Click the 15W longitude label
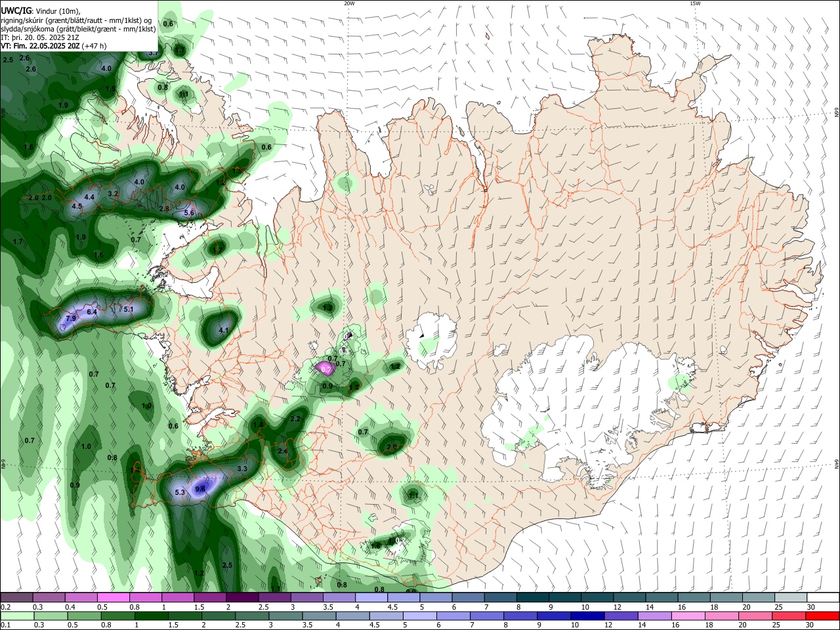This screenshot has height=630, width=840. click(695, 3)
